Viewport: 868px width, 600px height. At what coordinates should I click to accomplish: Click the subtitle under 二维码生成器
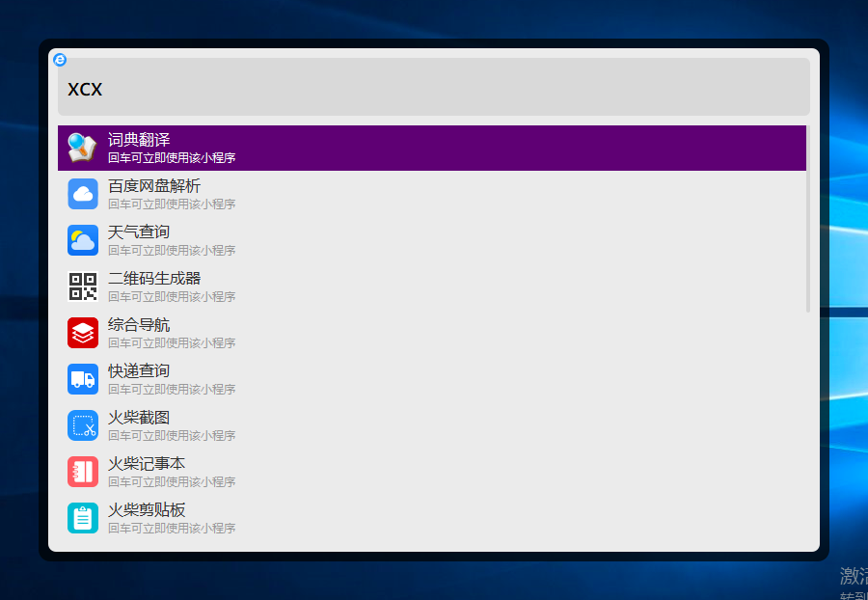(172, 297)
